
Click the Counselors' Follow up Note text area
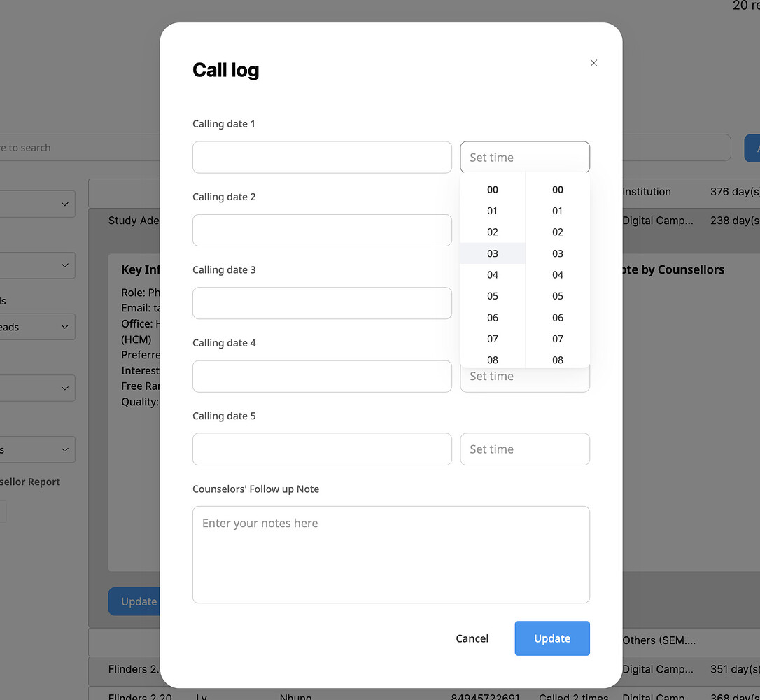(390, 553)
